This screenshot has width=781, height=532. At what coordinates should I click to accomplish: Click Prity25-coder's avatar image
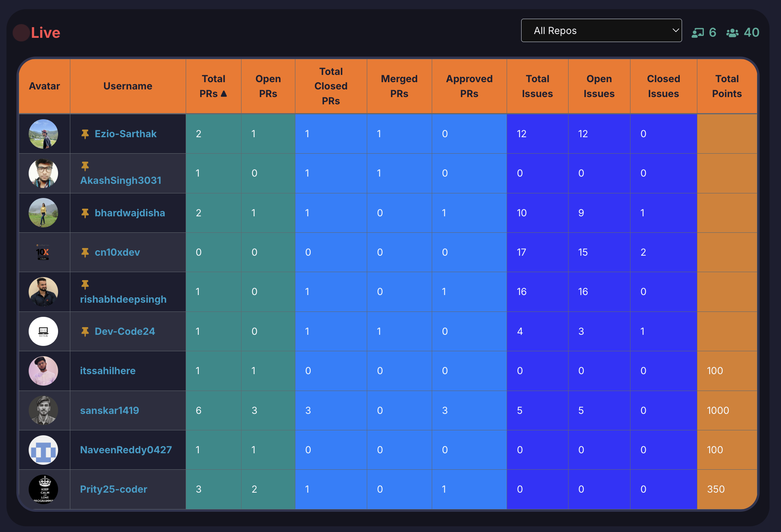[44, 489]
